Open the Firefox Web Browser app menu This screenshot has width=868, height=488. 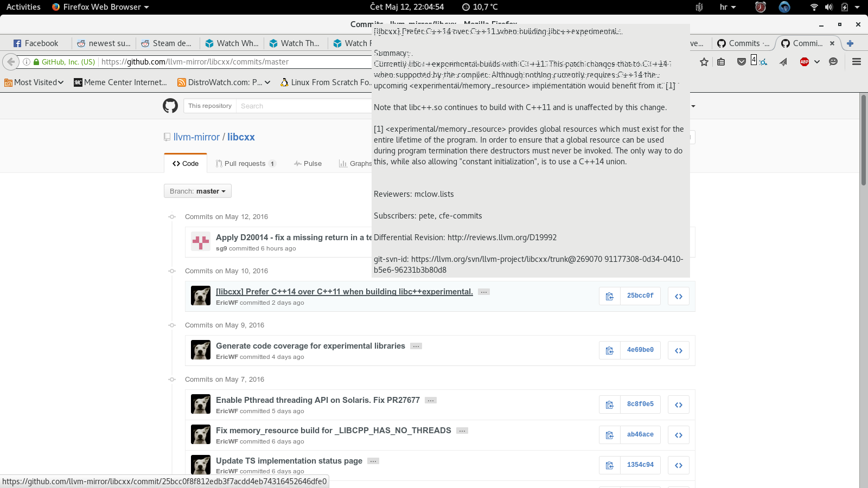click(100, 7)
